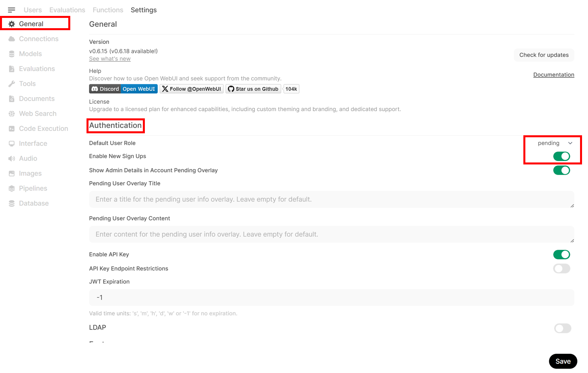Click the Discord Open WebUI badge

tap(123, 89)
